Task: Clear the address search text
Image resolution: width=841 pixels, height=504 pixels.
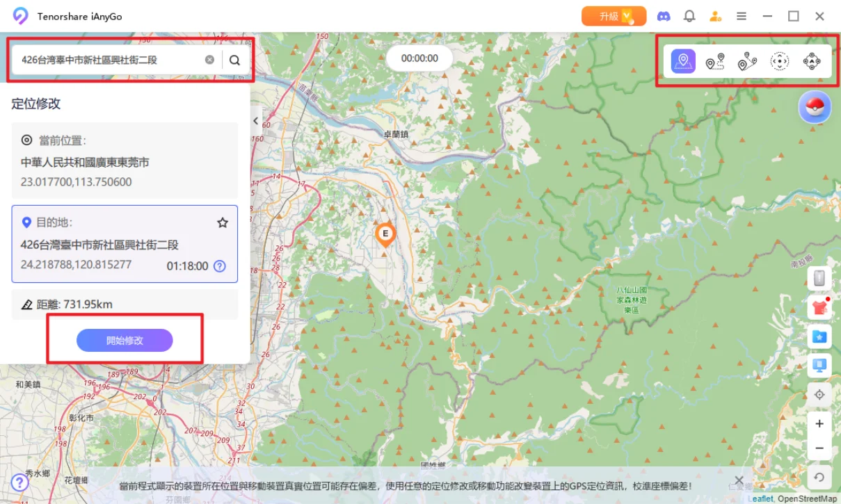Action: click(209, 60)
